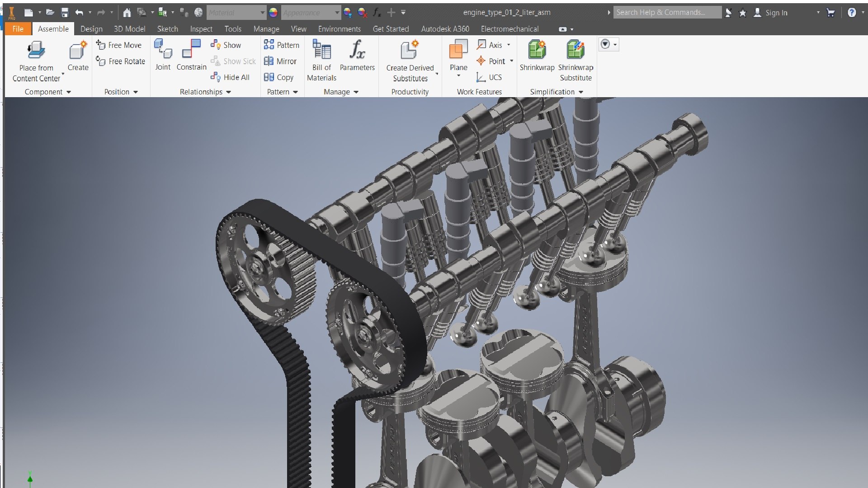Click the Shrinkwrap tool
Viewport: 868px width, 488px height.
click(x=537, y=55)
